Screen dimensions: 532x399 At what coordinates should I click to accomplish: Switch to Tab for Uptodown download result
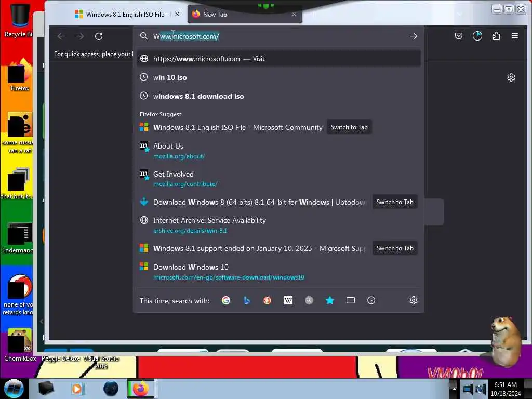point(395,202)
